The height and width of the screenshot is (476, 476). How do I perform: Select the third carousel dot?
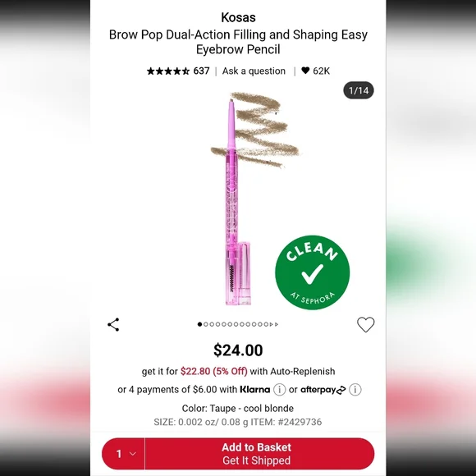pyautogui.click(x=212, y=324)
